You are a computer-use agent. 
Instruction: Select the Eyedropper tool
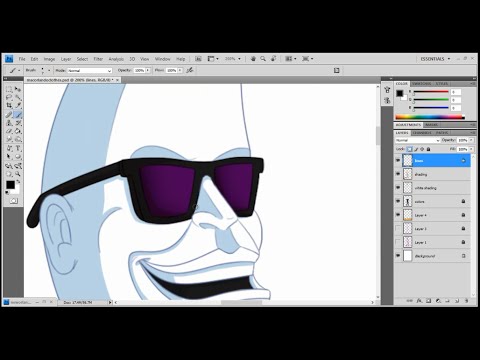[x=18, y=106]
